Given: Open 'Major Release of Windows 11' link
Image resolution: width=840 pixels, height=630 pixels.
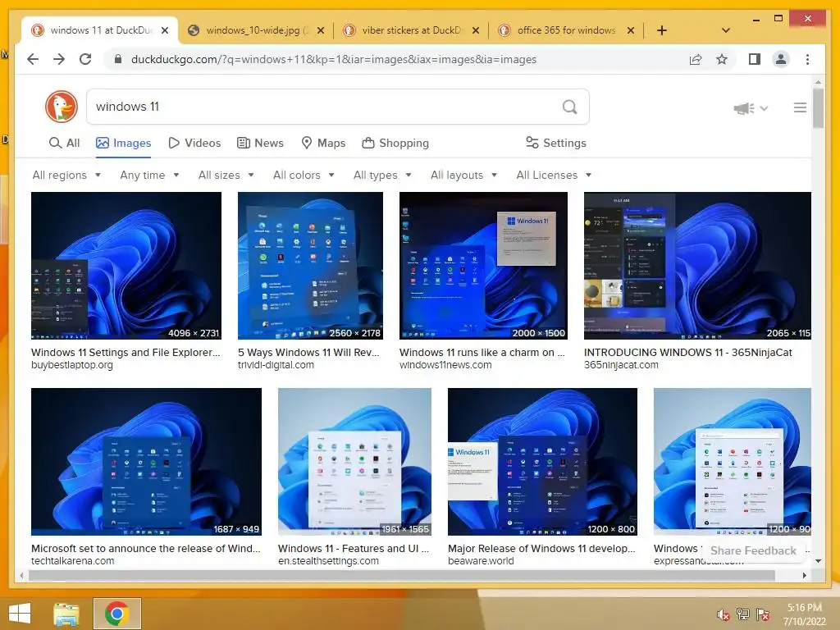Looking at the screenshot, I should [541, 549].
